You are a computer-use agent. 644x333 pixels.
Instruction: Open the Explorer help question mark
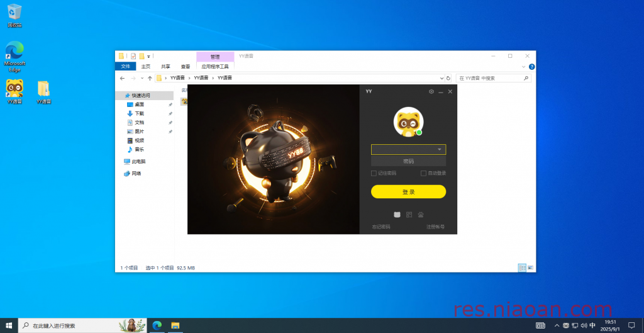[531, 67]
